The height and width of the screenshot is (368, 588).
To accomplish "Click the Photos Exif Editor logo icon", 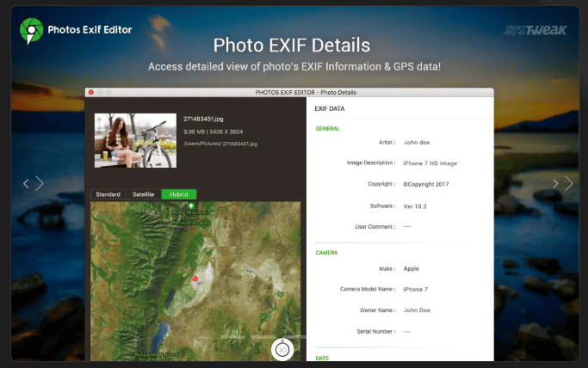I will 31,31.
